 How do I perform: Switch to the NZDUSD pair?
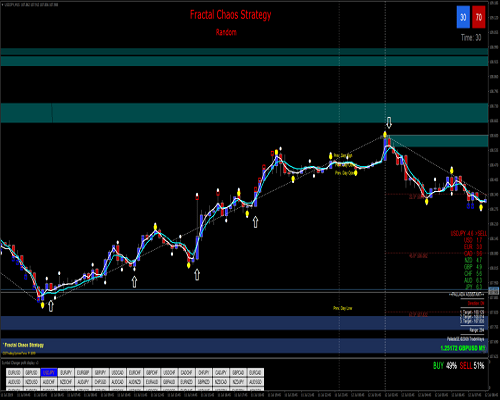coord(32,382)
